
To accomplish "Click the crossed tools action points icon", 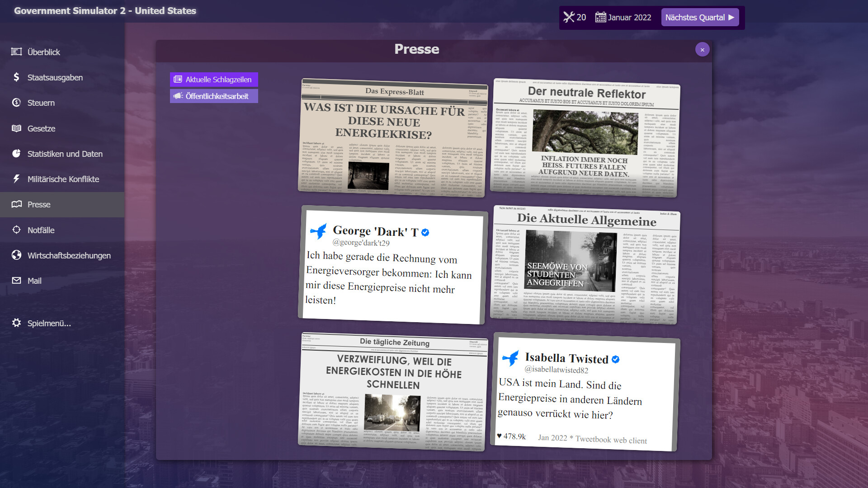I will [x=569, y=18].
